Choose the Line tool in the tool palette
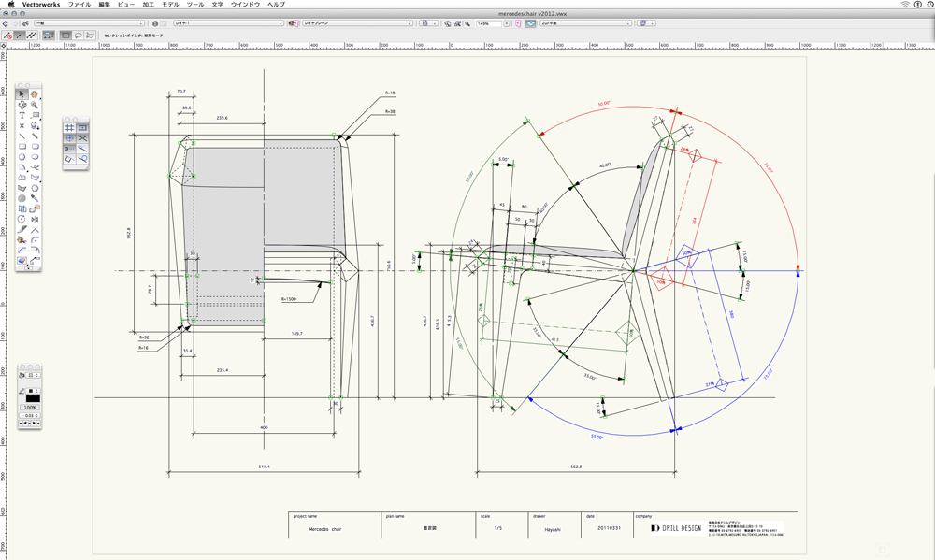Image resolution: width=935 pixels, height=560 pixels. pos(22,136)
